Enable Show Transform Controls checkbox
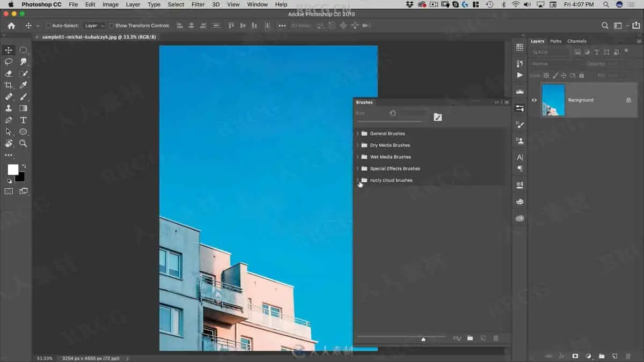644x362 pixels. (x=111, y=26)
